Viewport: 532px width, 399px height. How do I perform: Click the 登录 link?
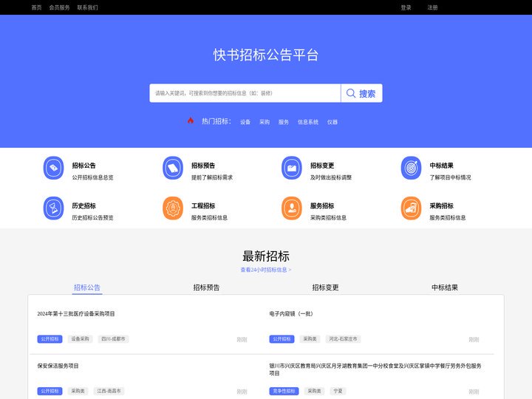pos(406,7)
